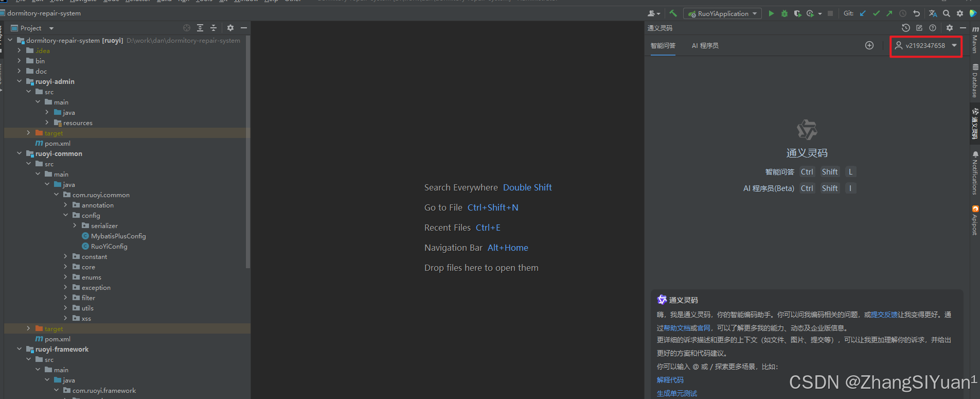Open the profiler dropdown arrow beside the run icons

click(x=819, y=14)
